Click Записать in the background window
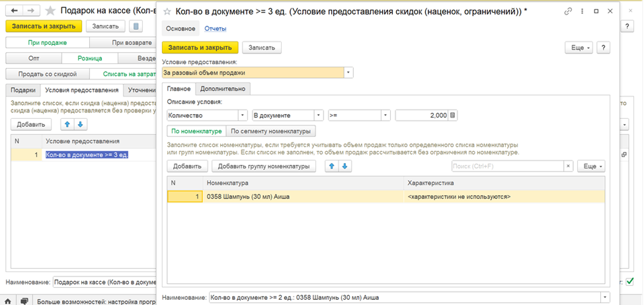 [x=106, y=26]
